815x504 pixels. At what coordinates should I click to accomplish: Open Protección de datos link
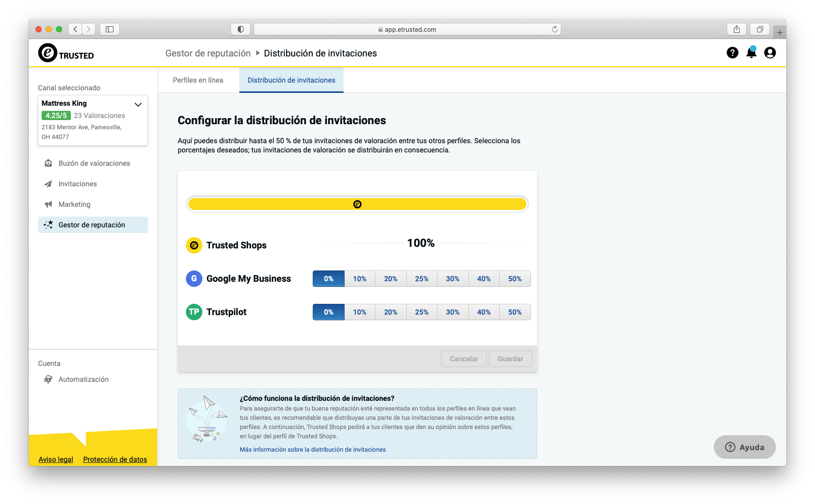tap(115, 459)
